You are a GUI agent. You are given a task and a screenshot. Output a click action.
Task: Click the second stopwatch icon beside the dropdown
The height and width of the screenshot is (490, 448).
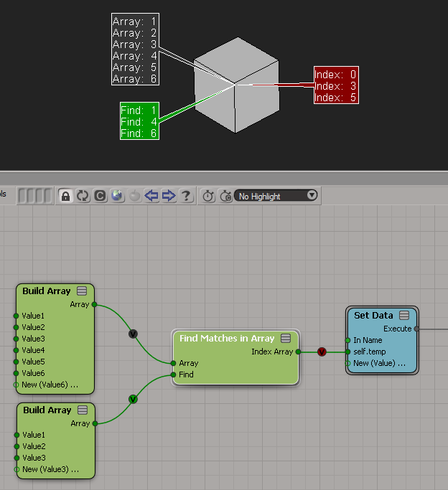point(225,196)
